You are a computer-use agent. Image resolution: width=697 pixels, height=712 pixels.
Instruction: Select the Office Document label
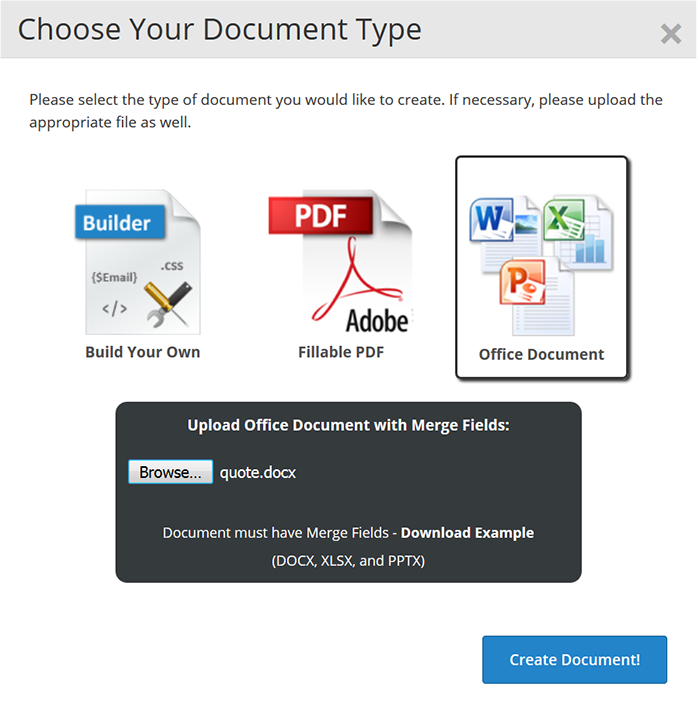tap(541, 354)
